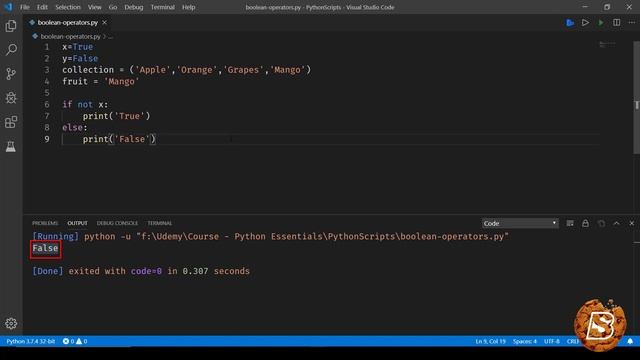
Task: Split the editor with split icon
Action: click(x=617, y=22)
